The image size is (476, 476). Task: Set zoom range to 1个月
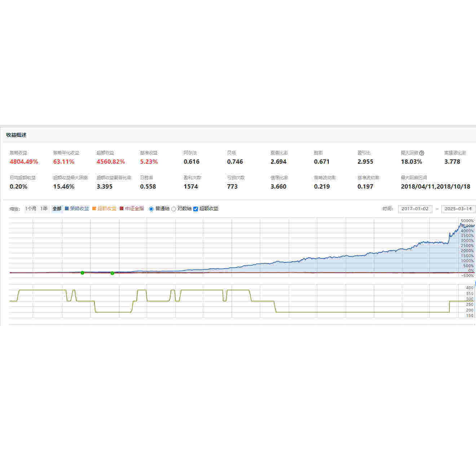[x=31, y=208]
